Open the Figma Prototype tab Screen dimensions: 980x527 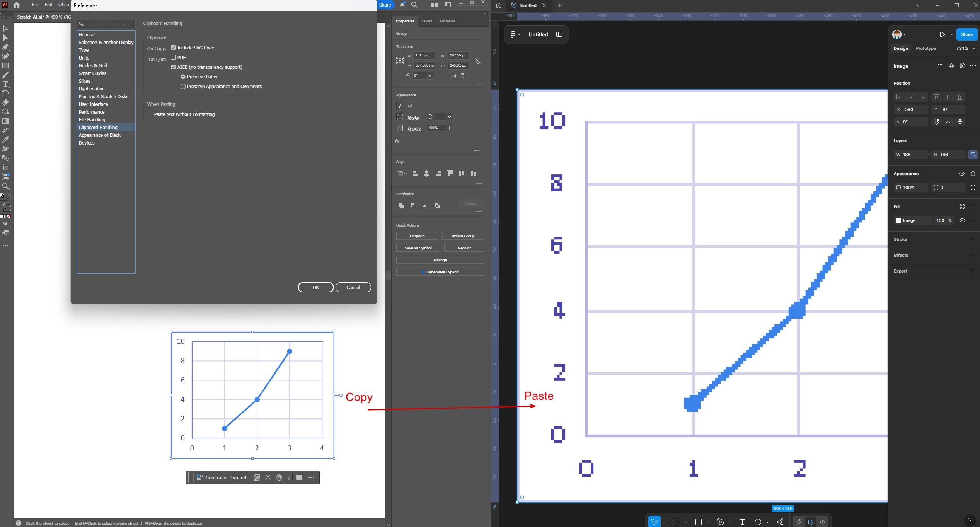tap(925, 48)
